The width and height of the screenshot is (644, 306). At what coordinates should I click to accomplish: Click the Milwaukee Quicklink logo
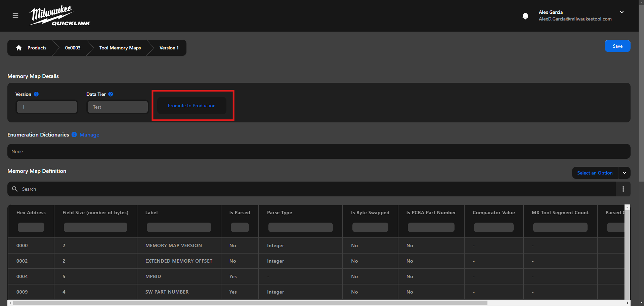tap(60, 15)
